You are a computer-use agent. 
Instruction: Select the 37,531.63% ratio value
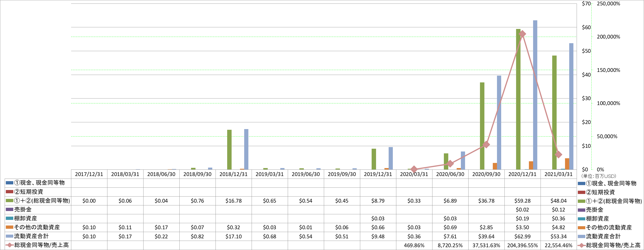pos(486,246)
